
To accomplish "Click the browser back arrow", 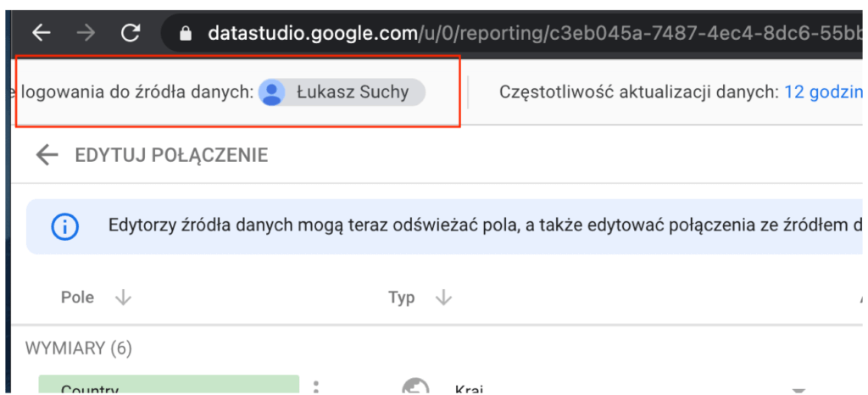I will pos(42,33).
